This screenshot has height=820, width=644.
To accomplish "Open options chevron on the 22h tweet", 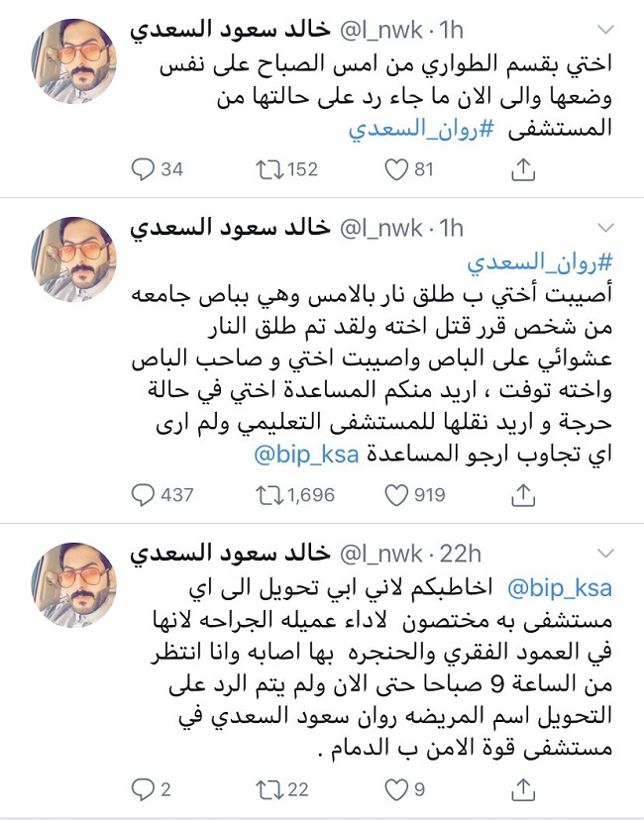I will pos(605,554).
